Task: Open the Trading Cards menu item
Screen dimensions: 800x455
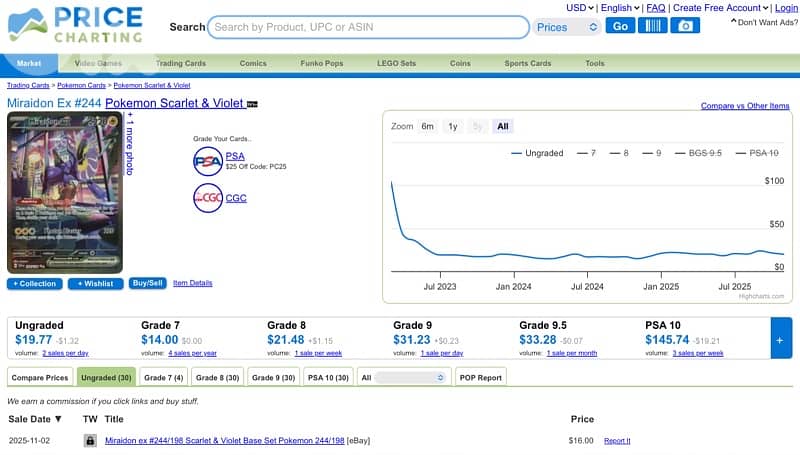Action: click(x=180, y=63)
